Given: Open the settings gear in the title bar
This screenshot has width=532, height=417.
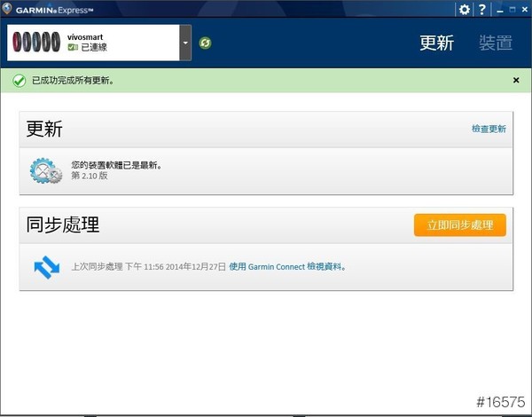Looking at the screenshot, I should pyautogui.click(x=464, y=10).
